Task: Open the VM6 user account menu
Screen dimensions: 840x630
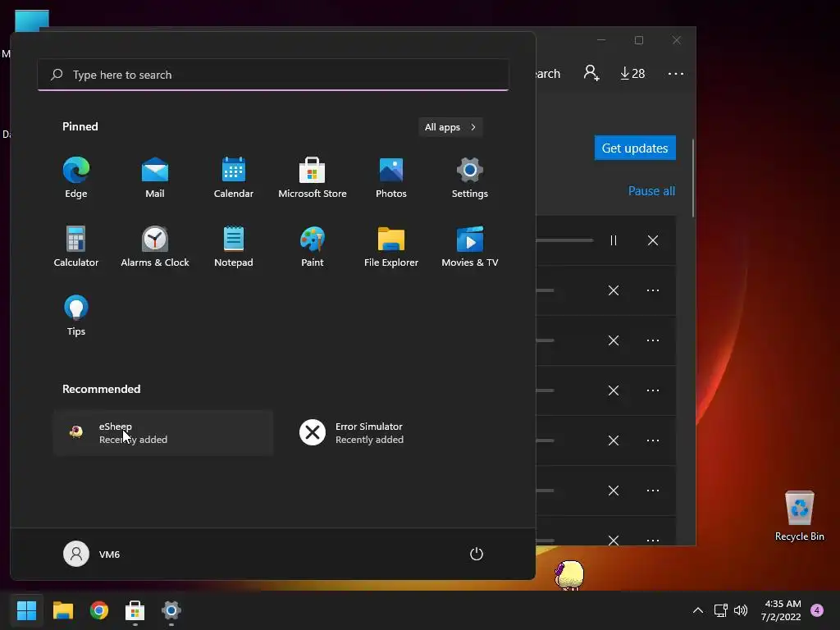Action: pyautogui.click(x=92, y=554)
